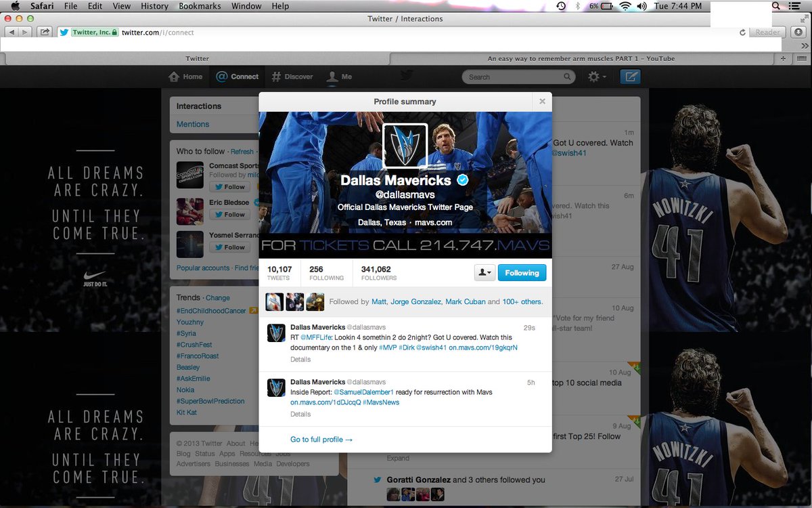The height and width of the screenshot is (508, 812).
Task: Refresh the Who to follow list
Action: pyautogui.click(x=242, y=152)
